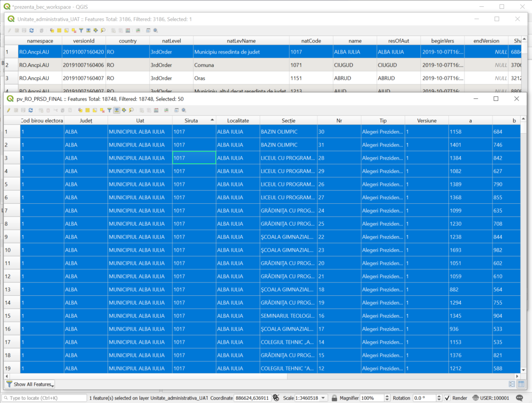This screenshot has width=532, height=403.
Task: Sort by the Județ column header
Action: tap(86, 121)
